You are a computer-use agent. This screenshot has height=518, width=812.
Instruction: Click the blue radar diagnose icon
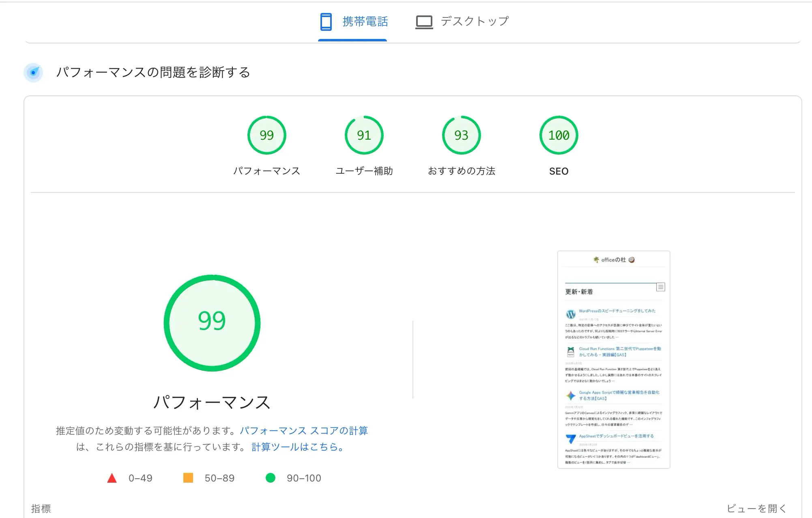tap(33, 73)
